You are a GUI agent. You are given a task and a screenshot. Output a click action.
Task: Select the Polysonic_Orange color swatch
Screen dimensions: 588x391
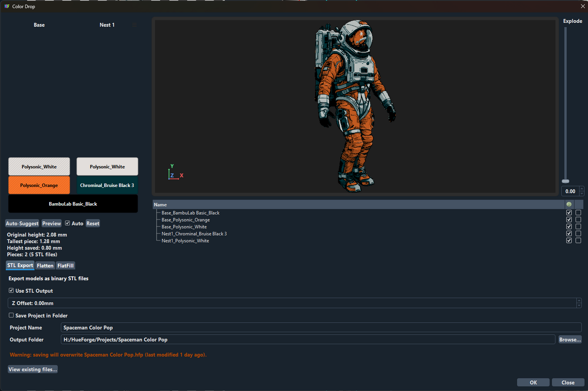(x=39, y=185)
